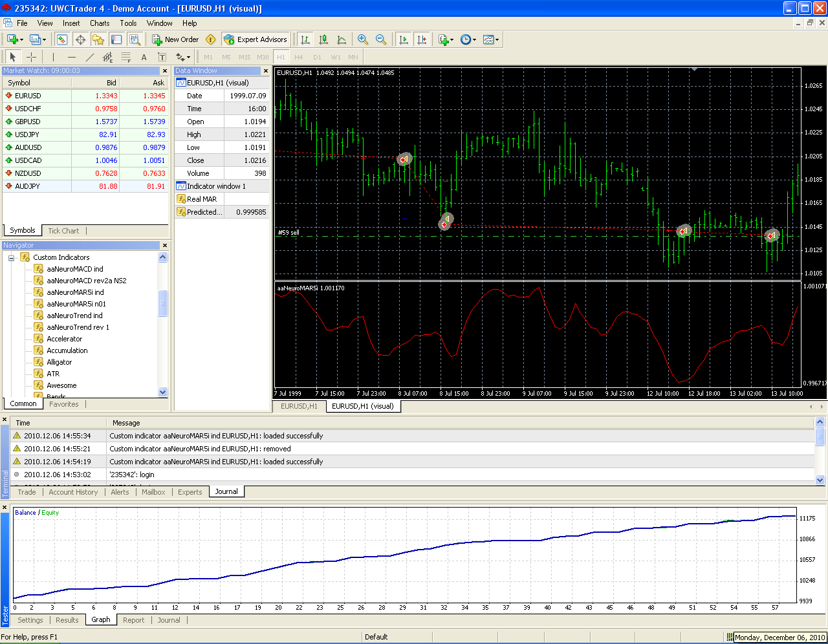Toggle the H4 timeframe button
Viewport: 828px width, 644px height.
tap(299, 57)
